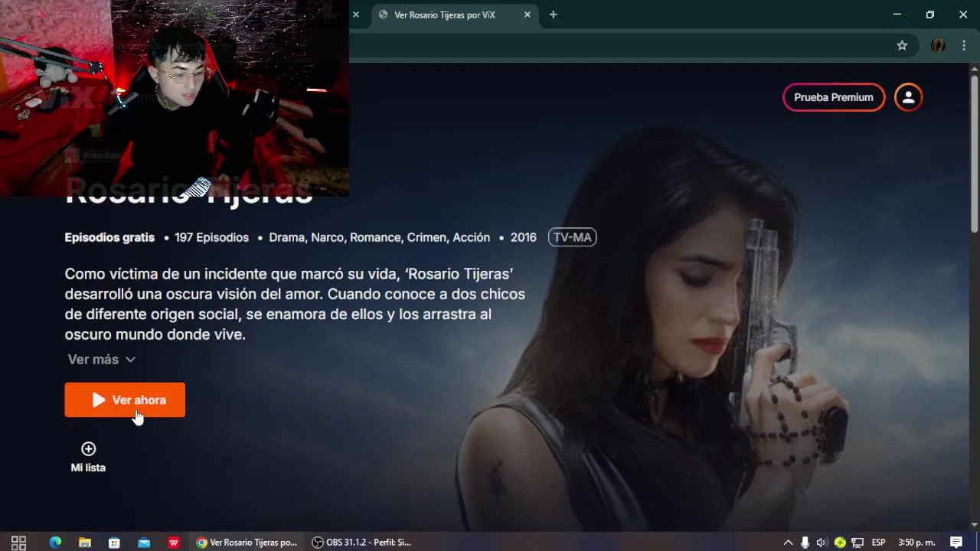Viewport: 980px width, 551px height.
Task: Click the Ver ahora play button
Action: click(125, 399)
